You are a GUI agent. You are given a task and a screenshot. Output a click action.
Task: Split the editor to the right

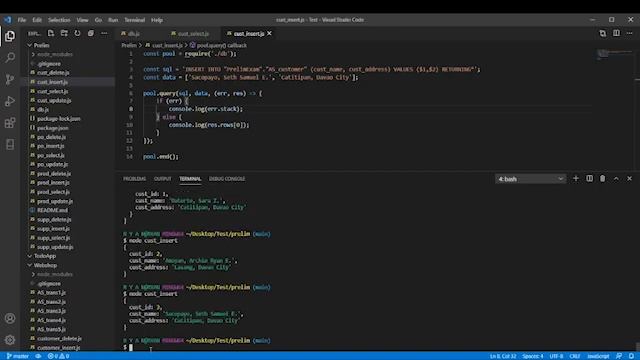616,33
